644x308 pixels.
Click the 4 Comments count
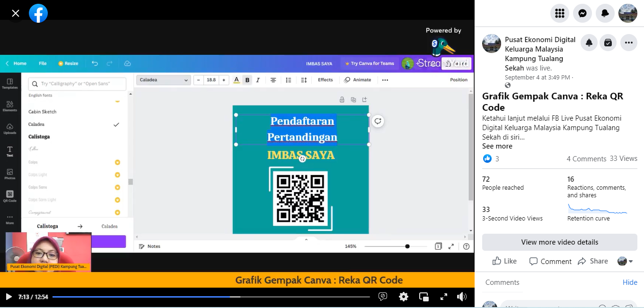(586, 159)
